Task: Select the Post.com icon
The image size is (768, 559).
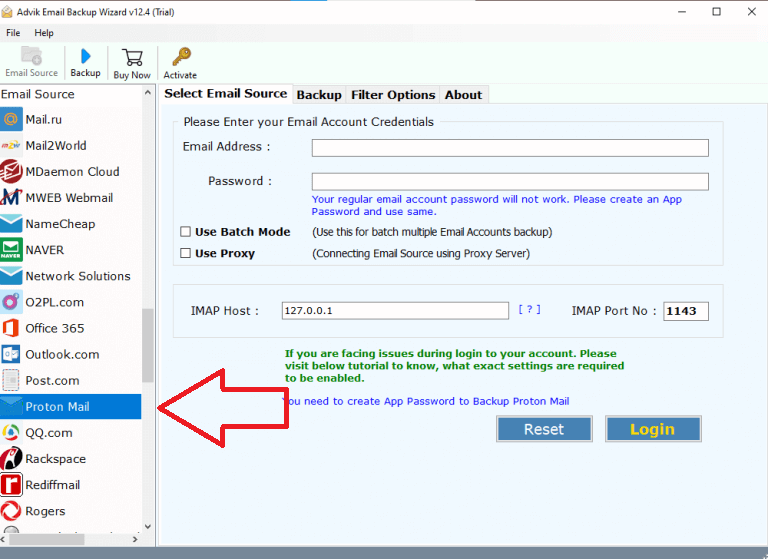Action: (11, 380)
